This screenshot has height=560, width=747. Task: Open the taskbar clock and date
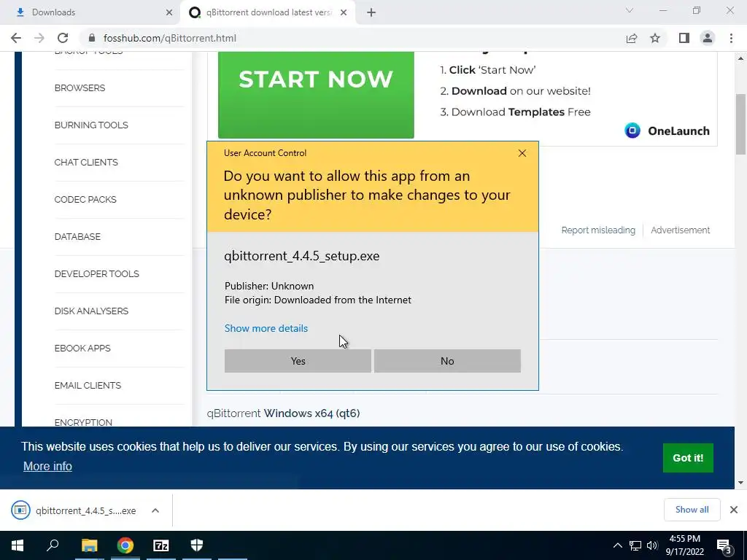684,545
